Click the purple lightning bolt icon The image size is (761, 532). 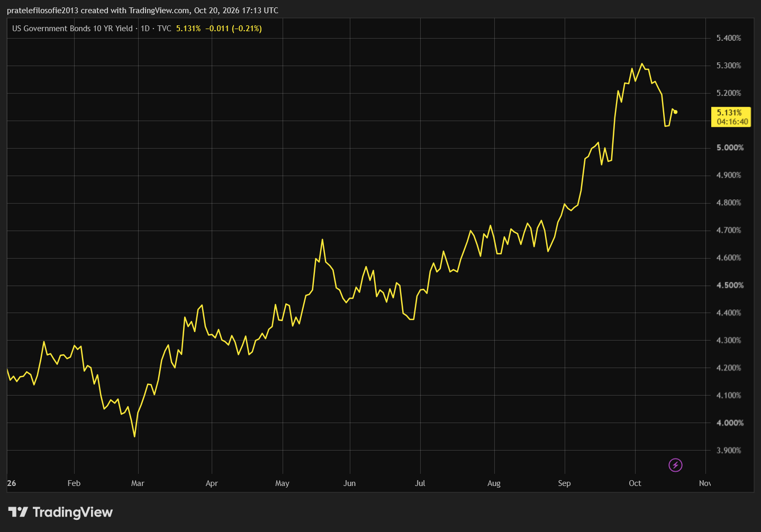pyautogui.click(x=675, y=465)
